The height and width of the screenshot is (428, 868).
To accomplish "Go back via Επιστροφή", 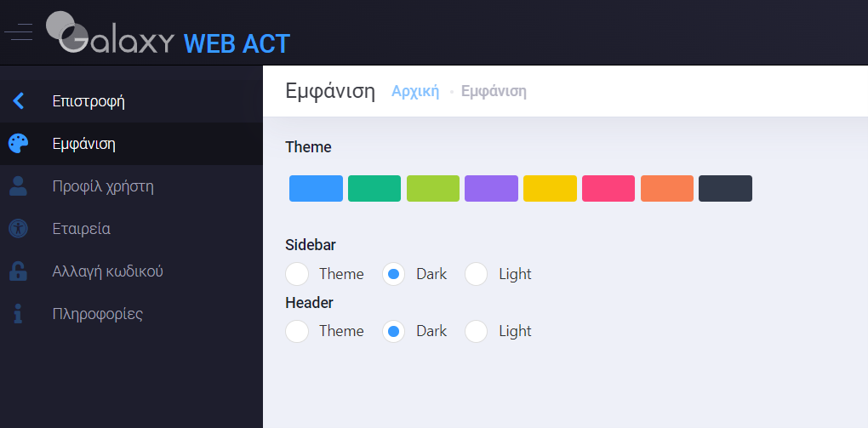I will point(131,100).
